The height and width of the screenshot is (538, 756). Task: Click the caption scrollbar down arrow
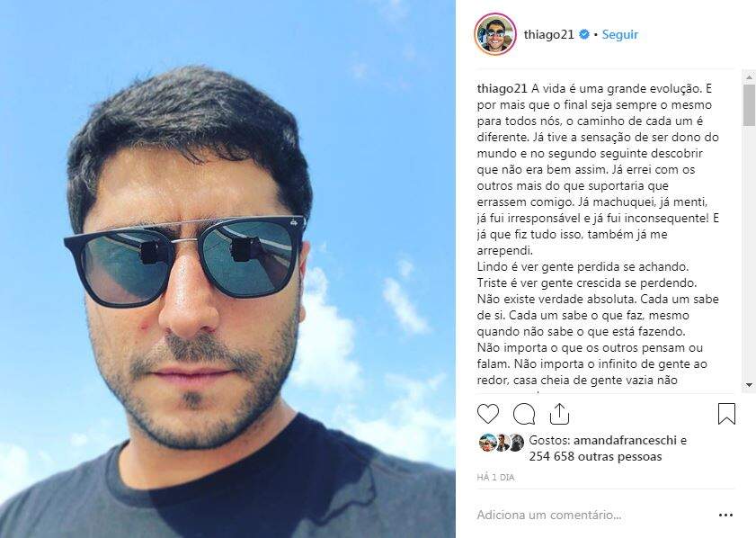[749, 384]
